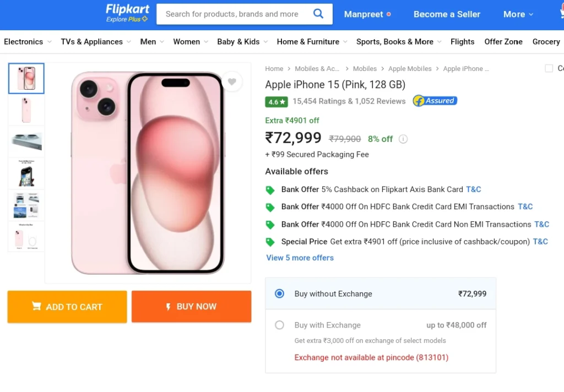Expand the Electronics category dropdown

click(28, 42)
